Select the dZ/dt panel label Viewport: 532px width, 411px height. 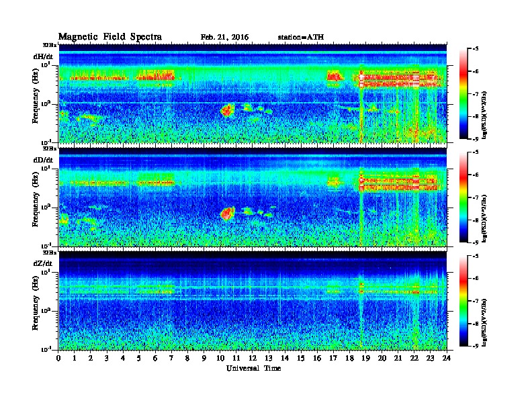point(43,263)
